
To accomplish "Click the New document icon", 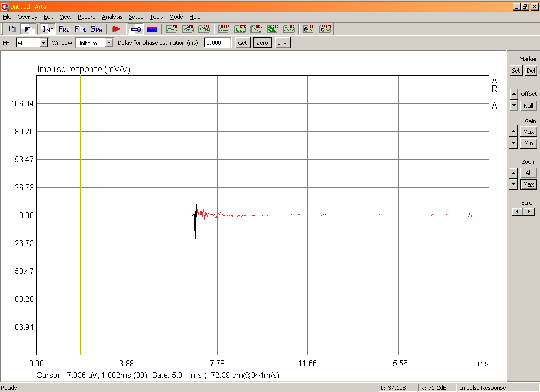I will pyautogui.click(x=13, y=30).
